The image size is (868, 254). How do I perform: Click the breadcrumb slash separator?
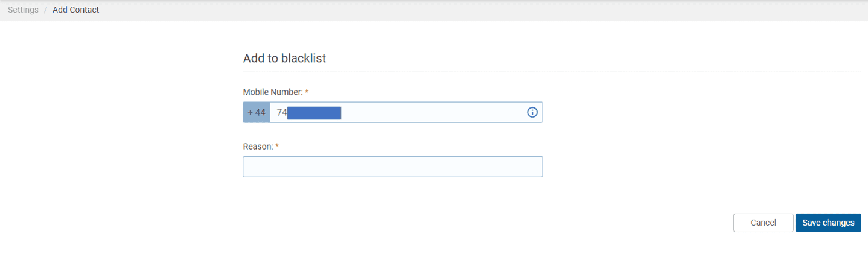45,10
